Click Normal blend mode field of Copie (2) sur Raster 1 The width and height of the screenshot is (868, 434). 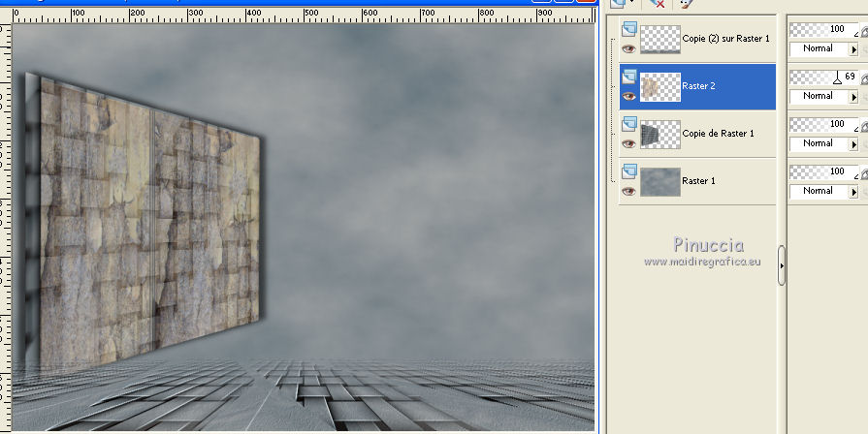click(819, 49)
